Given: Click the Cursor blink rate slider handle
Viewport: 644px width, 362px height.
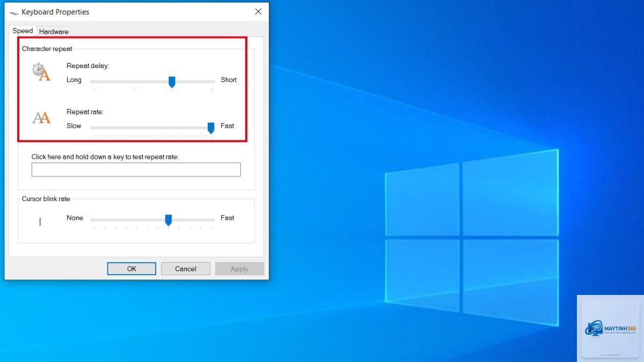Looking at the screenshot, I should point(168,220).
